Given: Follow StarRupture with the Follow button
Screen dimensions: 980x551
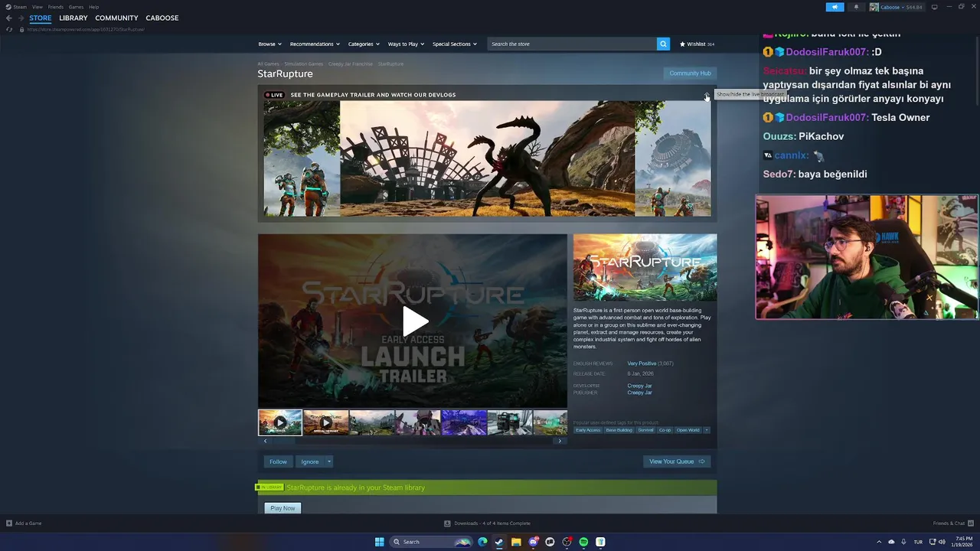Looking at the screenshot, I should 278,461.
